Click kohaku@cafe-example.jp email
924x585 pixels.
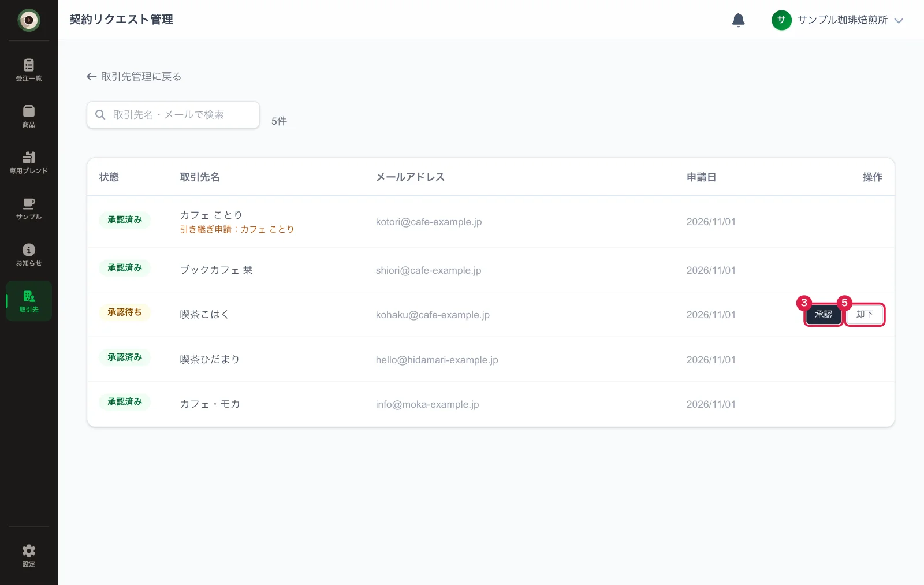(433, 315)
